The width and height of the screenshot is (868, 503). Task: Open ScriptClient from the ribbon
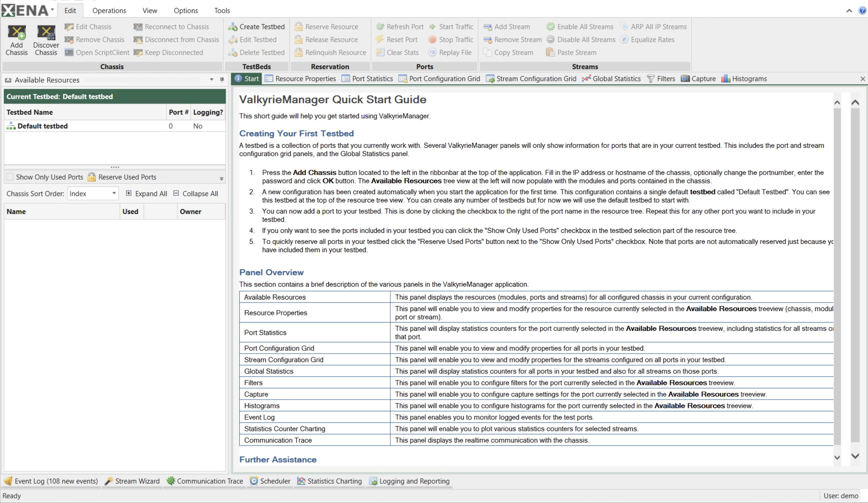pyautogui.click(x=97, y=52)
